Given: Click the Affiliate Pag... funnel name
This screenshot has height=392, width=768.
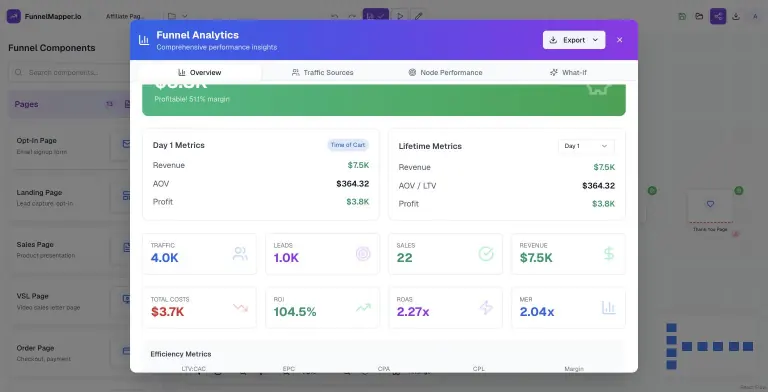Looking at the screenshot, I should click(x=125, y=16).
